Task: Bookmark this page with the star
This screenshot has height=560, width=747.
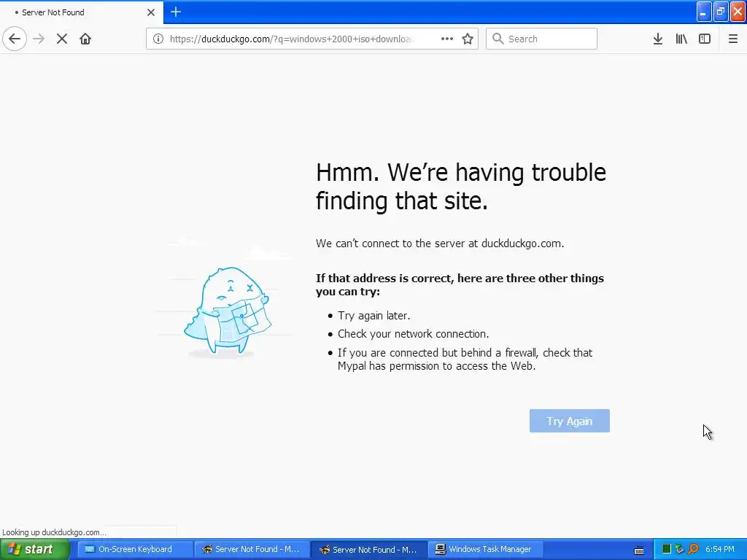Action: [x=468, y=39]
